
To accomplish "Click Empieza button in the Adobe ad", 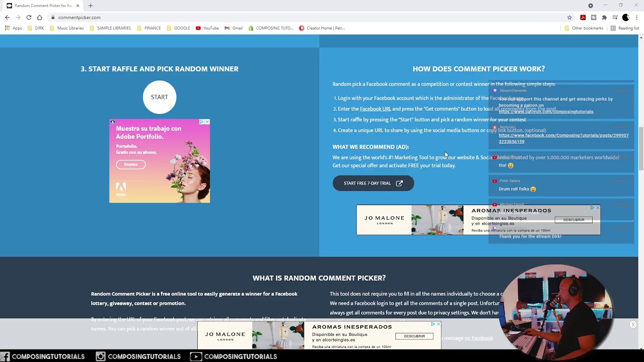I will point(131,164).
